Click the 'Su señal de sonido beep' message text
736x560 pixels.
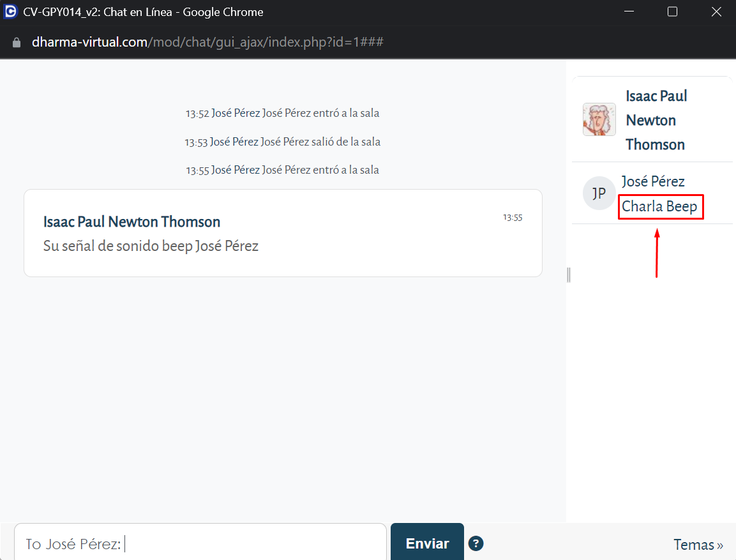pyautogui.click(x=151, y=246)
